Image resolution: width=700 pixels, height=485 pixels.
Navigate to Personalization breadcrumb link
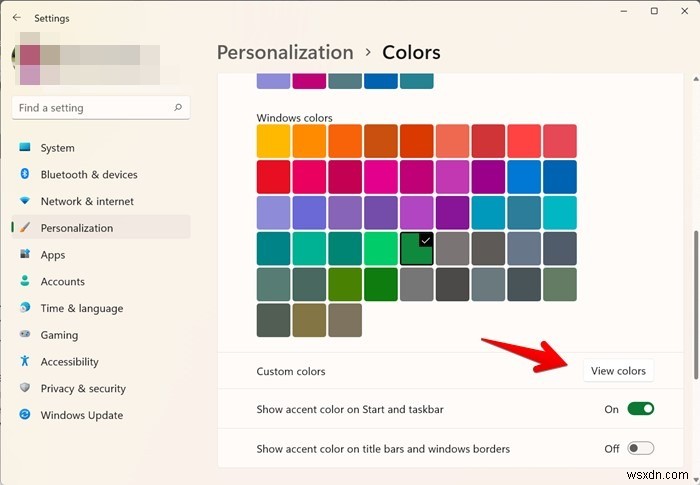(x=285, y=52)
